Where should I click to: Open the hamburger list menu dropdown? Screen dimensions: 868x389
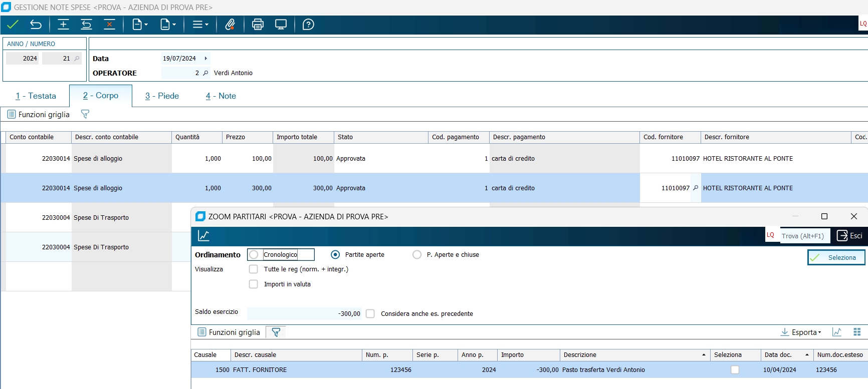pos(200,25)
